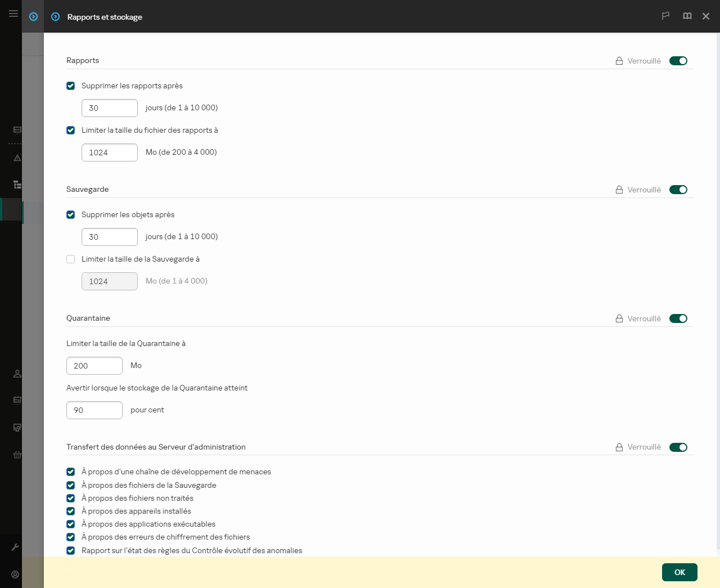Uncheck Supprimer les rapports après
The height and width of the screenshot is (588, 720).
(x=71, y=86)
